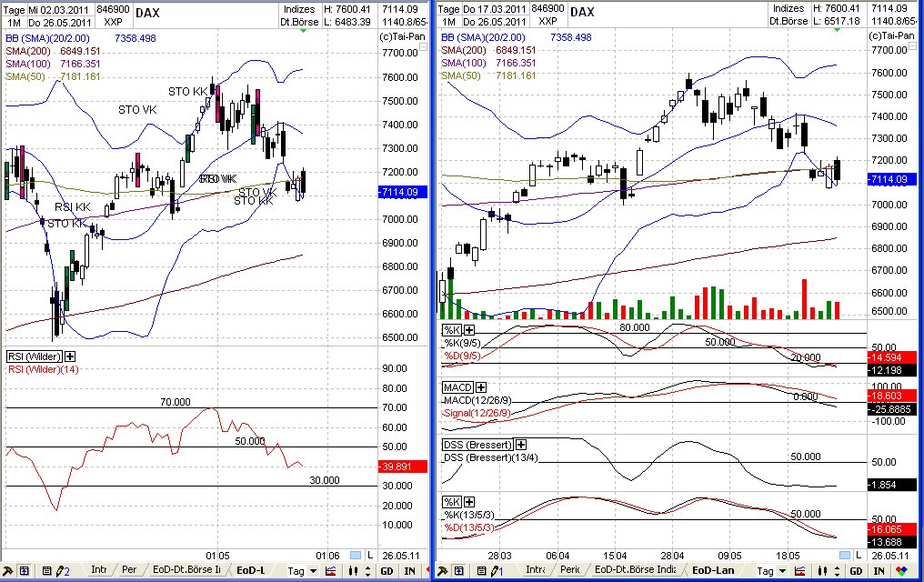Open the Tag timeframe dropdown
Viewport: 924px width, 582px height.
tap(300, 571)
